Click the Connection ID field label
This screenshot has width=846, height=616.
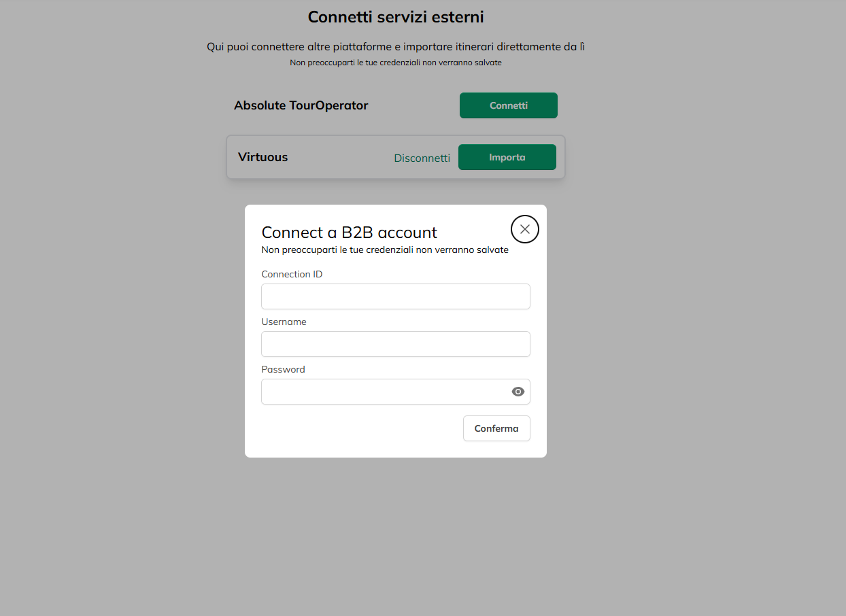tap(292, 274)
